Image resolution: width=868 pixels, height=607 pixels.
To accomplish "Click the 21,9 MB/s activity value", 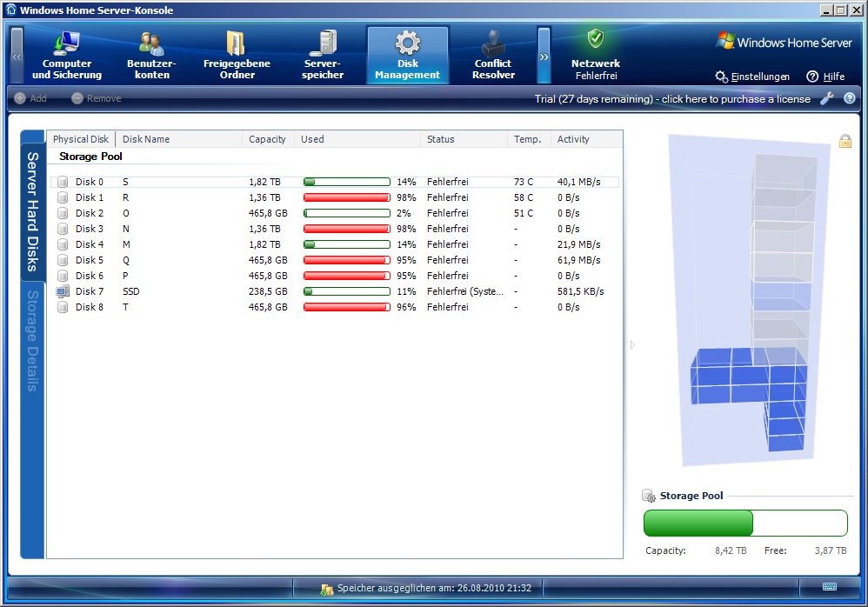I will (578, 244).
